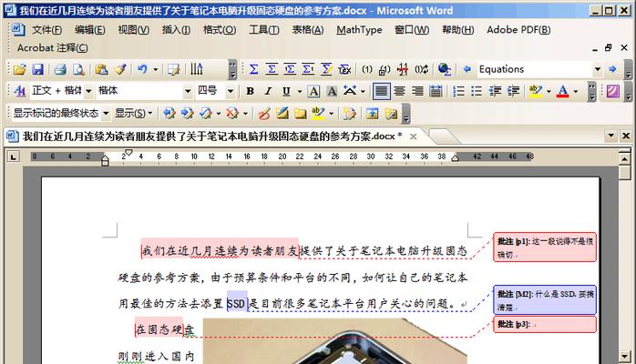Screen dimensions: 636x364
Task: Expand highlight color dropdown arrow
Action: [x=549, y=91]
